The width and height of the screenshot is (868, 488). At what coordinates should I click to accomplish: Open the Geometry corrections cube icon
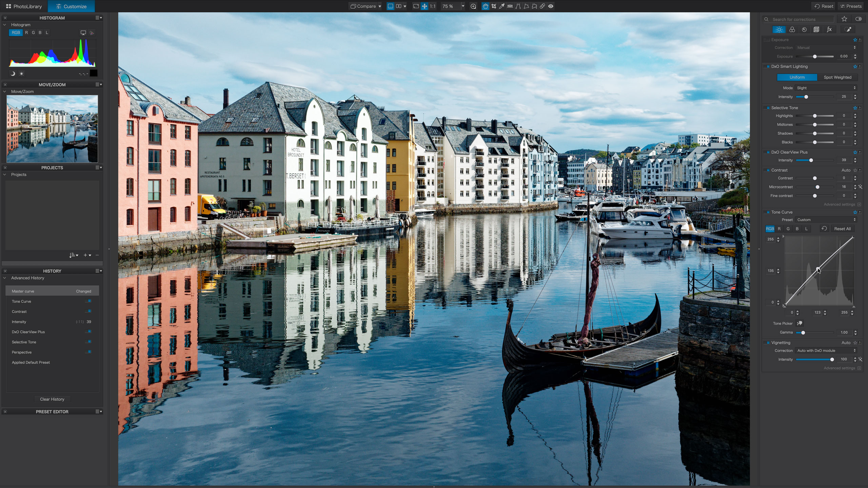pos(816,29)
